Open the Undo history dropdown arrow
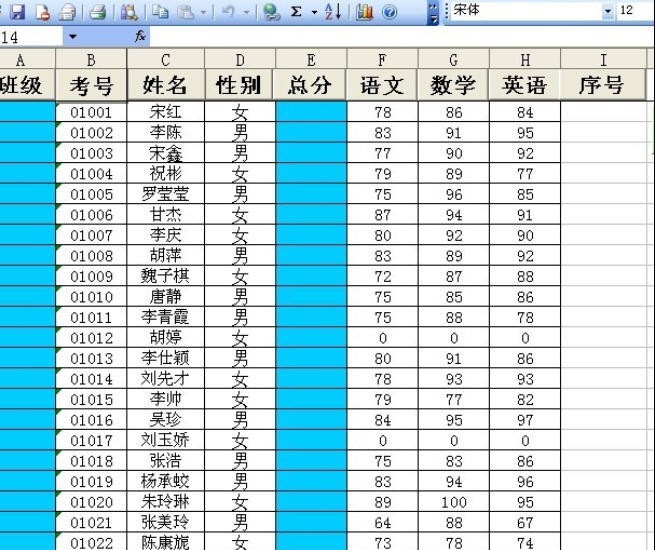Screen dimensions: 655x550 pyautogui.click(x=246, y=12)
